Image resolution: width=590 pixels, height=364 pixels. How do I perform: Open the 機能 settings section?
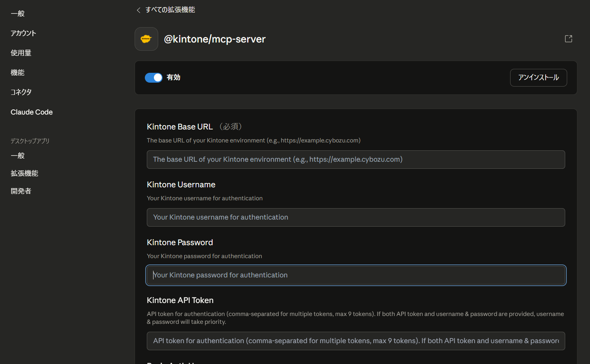18,73
